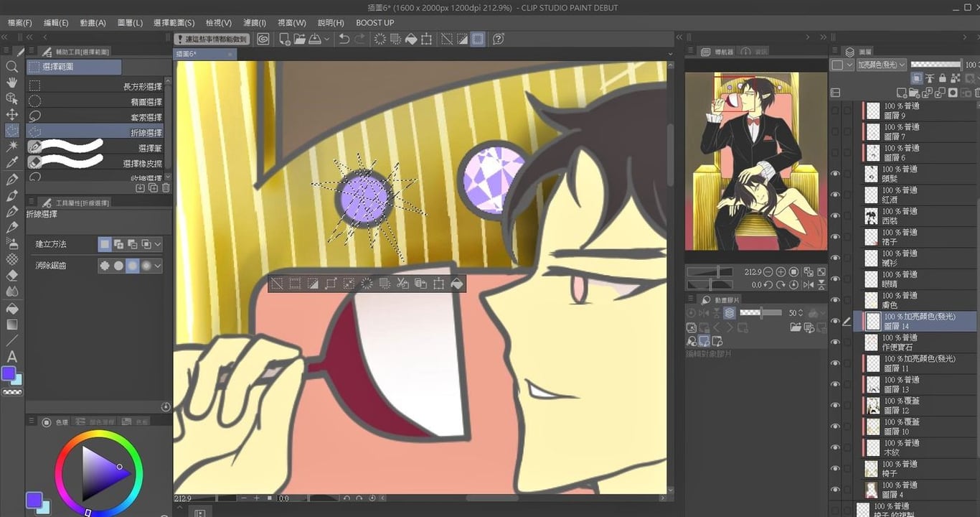Click the 連這些事情都能做到 button
Viewport: 980px width, 517px height.
coord(213,39)
